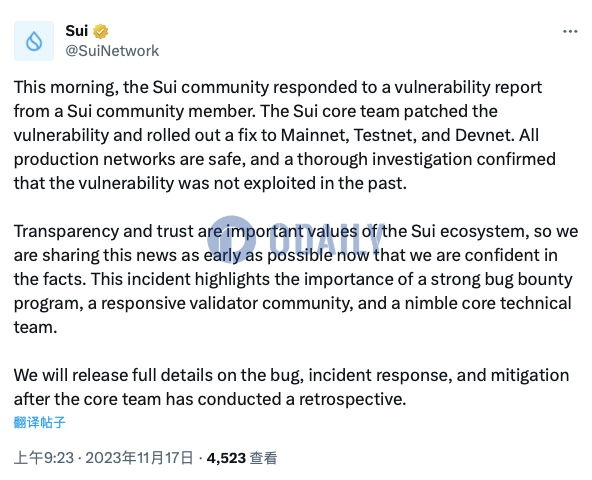This screenshot has height=480, width=592.
Task: Click the 上午9:23 post timestamp
Action: [44, 458]
